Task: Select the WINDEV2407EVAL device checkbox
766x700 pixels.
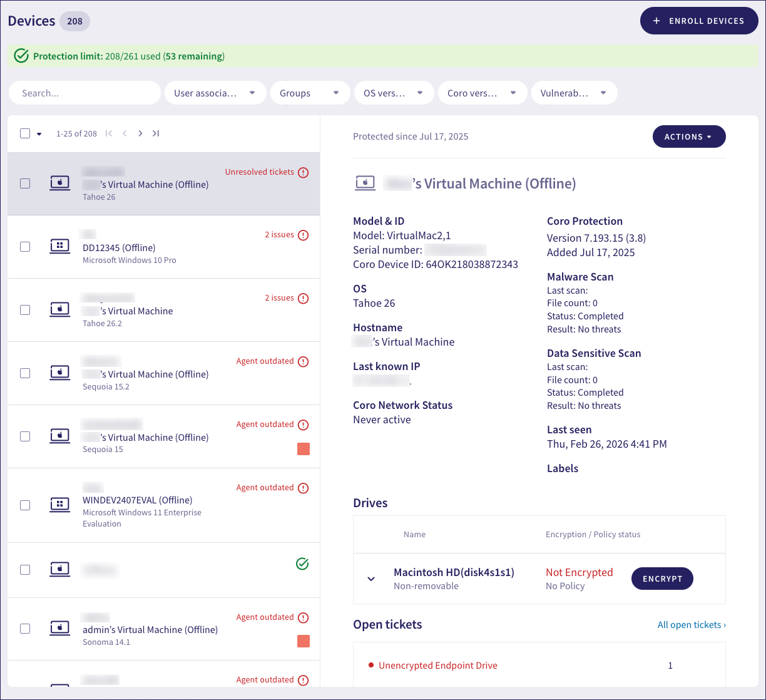Action: point(25,505)
